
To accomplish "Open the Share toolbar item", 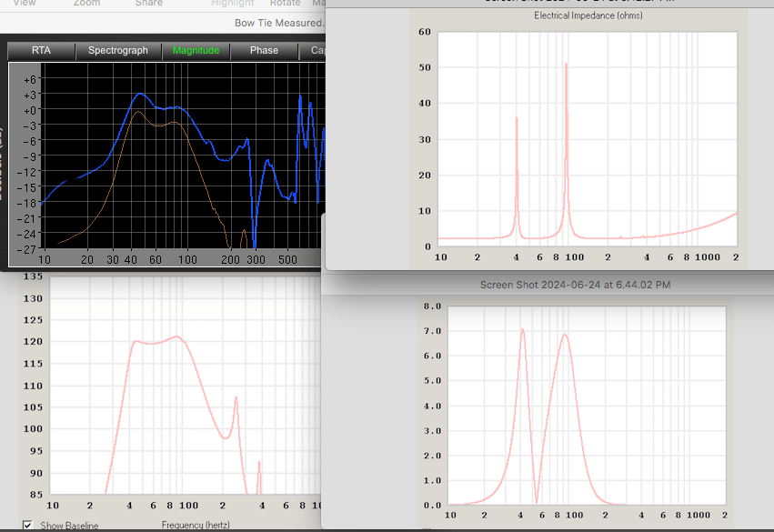I will 149,3.
